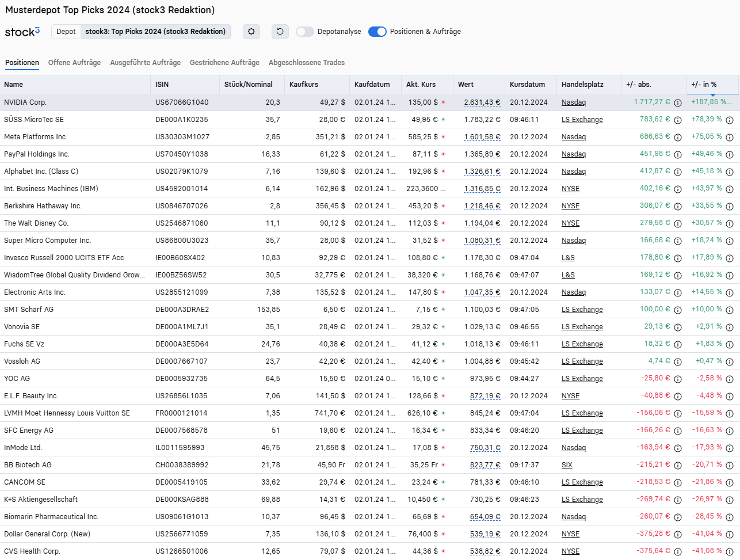Click the depot settings gear icon
740x560 pixels.
point(251,32)
